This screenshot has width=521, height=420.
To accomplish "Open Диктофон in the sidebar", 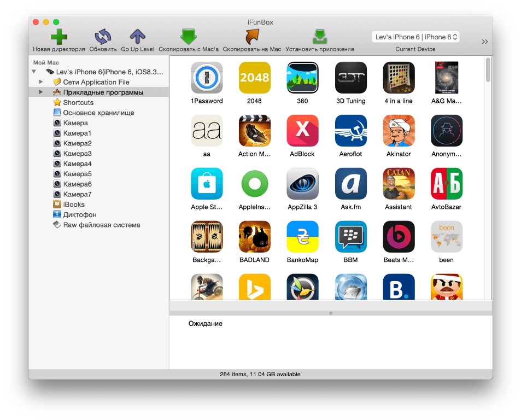I will (x=75, y=215).
